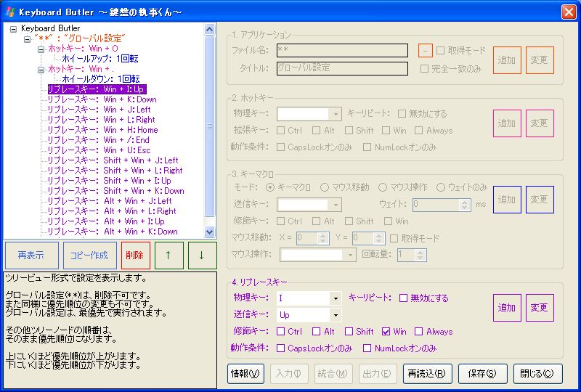Uncheck the Win modifier in リプレースキー section

pyautogui.click(x=386, y=331)
